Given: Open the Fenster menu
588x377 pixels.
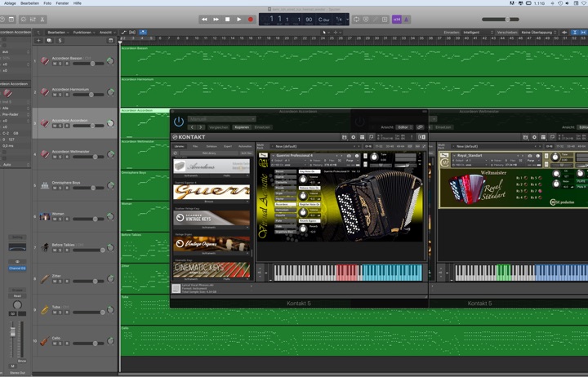Looking at the screenshot, I should (x=62, y=3).
